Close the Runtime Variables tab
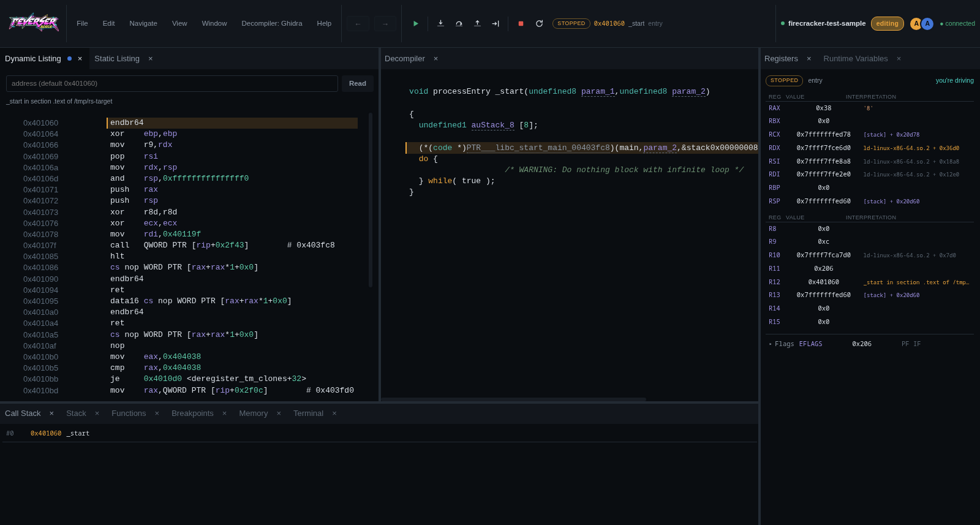 coord(899,59)
